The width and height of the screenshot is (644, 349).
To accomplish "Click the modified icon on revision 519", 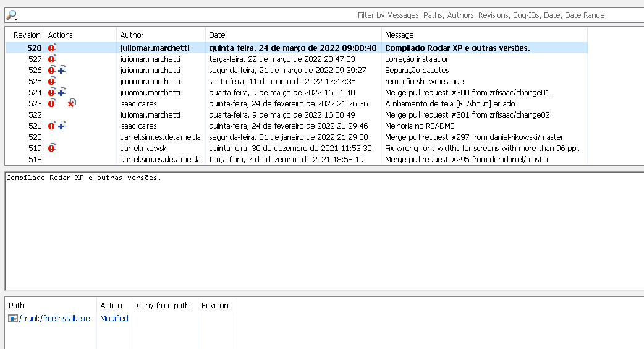I will click(52, 147).
